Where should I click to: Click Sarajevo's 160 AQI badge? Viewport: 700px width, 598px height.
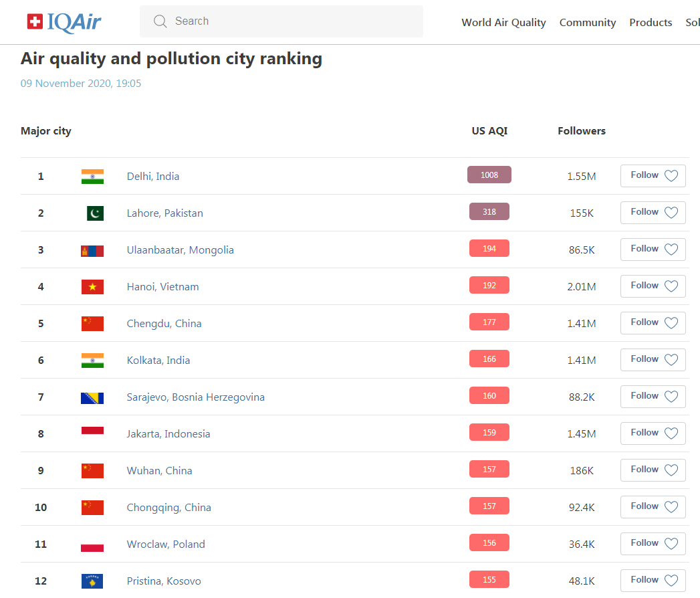[x=489, y=395]
